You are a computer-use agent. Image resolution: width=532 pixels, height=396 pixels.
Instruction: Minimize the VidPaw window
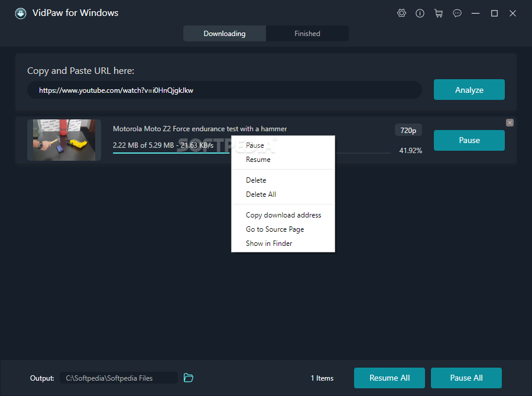coord(475,13)
